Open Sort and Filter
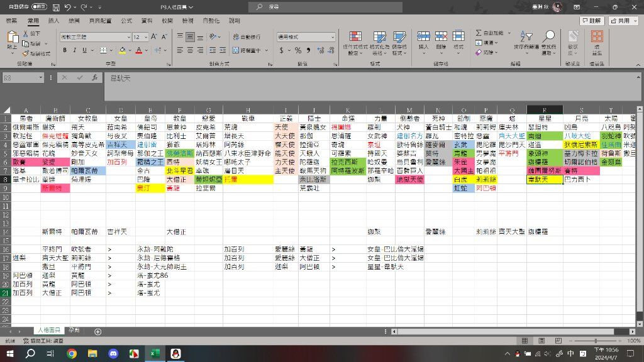This screenshot has width=644, height=362. 526,43
